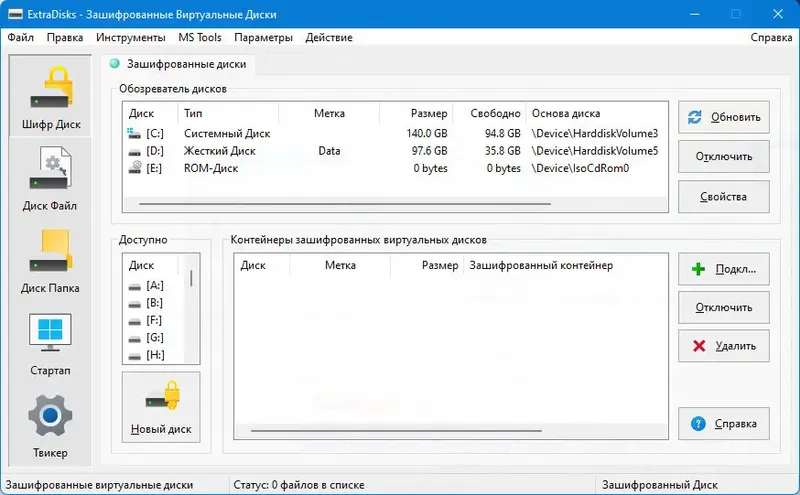Click the disk explorer horizontal scrollbar
This screenshot has width=800, height=495.
coord(345,204)
